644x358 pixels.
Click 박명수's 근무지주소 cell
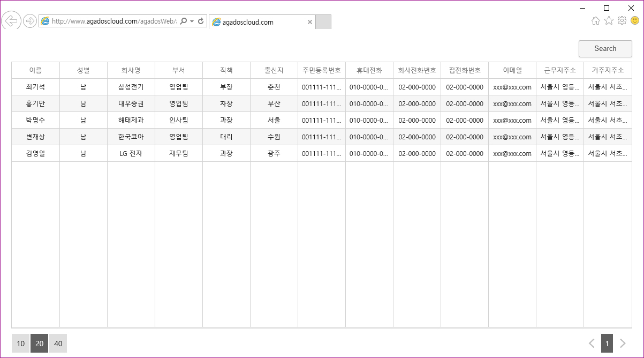[x=559, y=120]
